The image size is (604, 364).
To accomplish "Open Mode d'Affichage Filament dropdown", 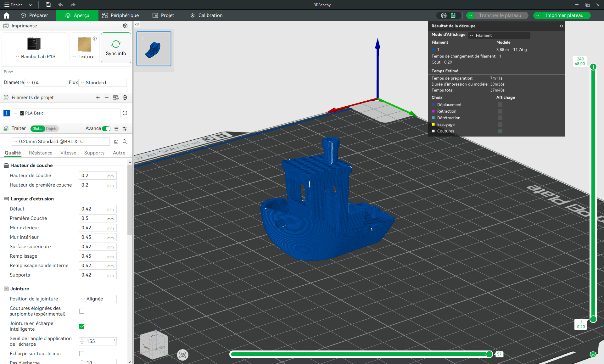I will tap(499, 35).
